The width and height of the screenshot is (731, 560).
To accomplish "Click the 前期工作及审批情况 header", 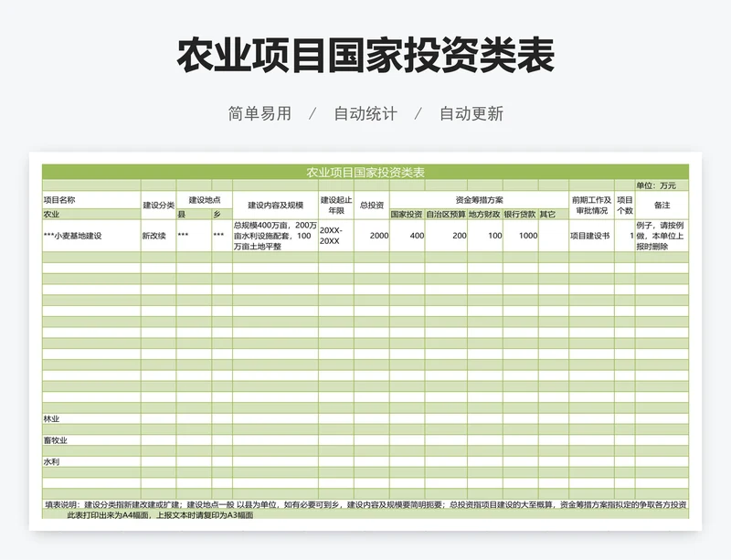I will click(591, 206).
